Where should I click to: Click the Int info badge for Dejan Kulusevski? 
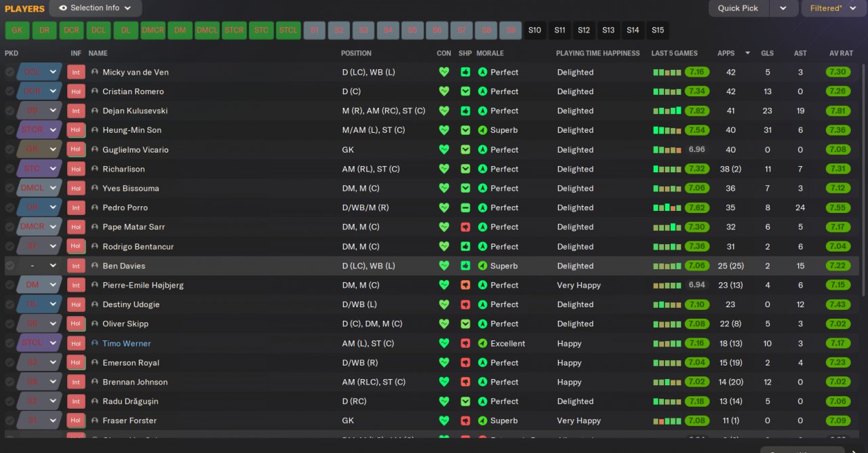tap(76, 111)
